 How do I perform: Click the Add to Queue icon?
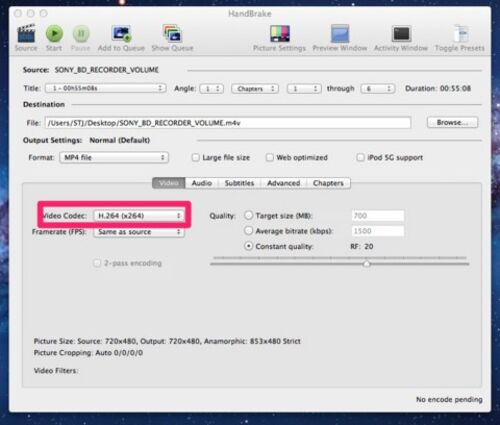121,34
